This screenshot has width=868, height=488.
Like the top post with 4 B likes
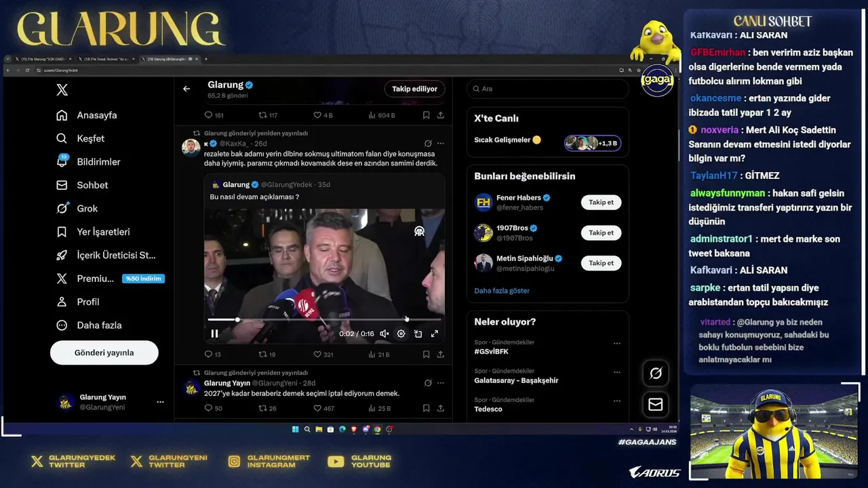[x=323, y=115]
